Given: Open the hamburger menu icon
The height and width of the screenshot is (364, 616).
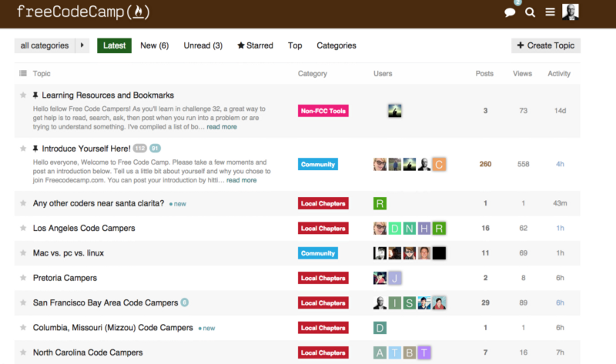Looking at the screenshot, I should point(550,12).
